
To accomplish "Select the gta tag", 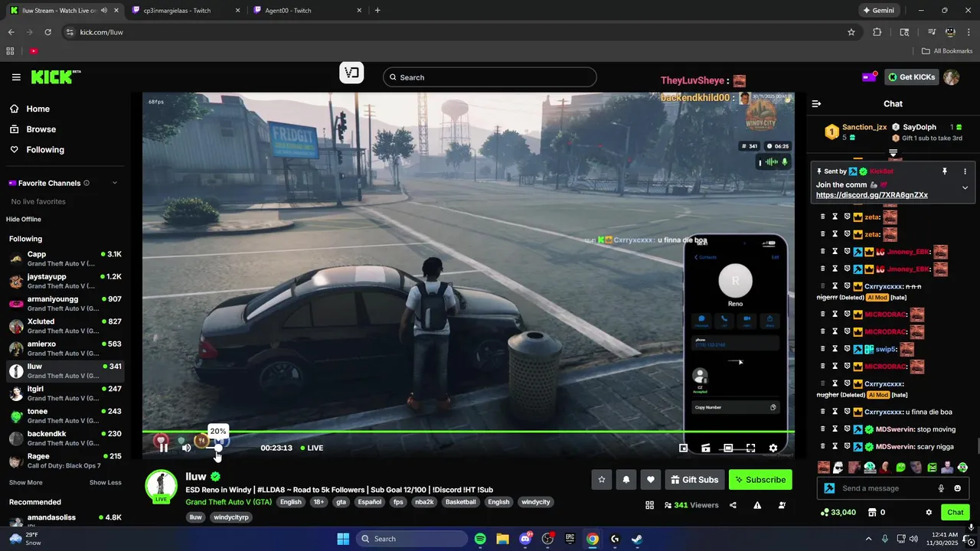I will tap(341, 502).
